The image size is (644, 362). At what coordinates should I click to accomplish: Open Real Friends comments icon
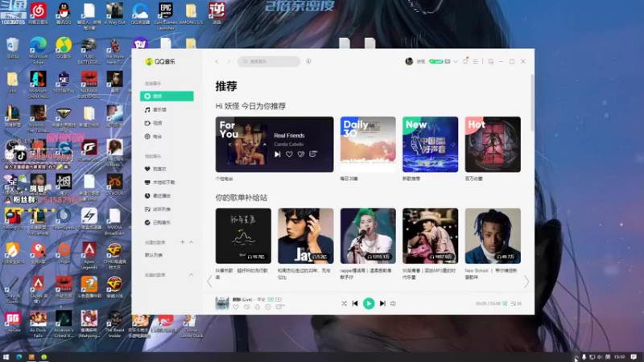click(x=313, y=154)
